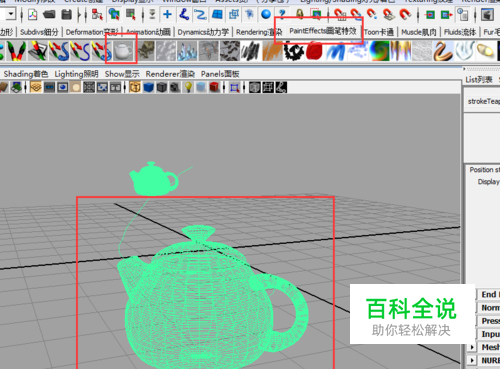
Task: Click the save scene floppy disk icon
Action: tap(67, 14)
